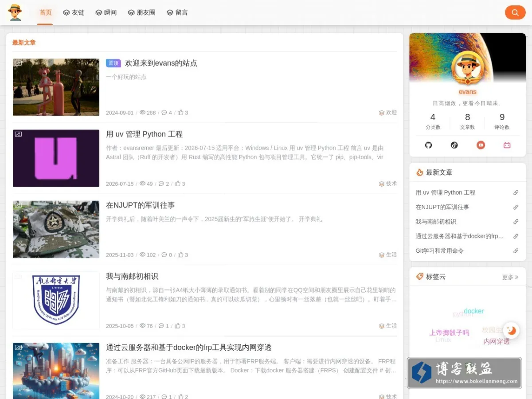Viewport: 532px width, 399px height.
Task: Open article 用 uv 管理 Python 工程 title
Action: tap(144, 134)
